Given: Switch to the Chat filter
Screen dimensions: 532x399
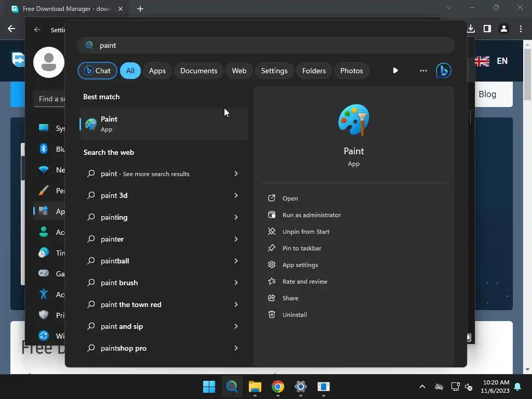Looking at the screenshot, I should click(x=97, y=71).
